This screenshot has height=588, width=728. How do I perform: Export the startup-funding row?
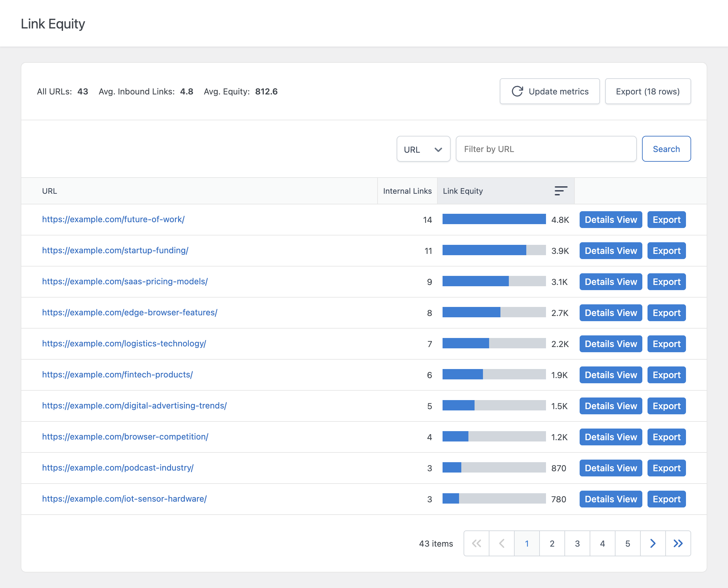[x=666, y=251]
